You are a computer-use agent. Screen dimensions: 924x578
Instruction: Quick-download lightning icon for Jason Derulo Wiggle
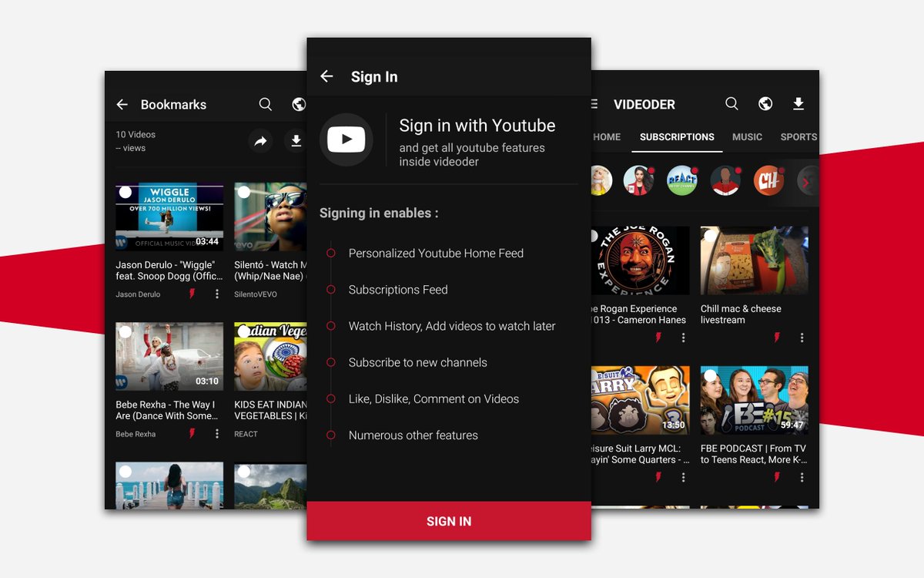click(192, 294)
